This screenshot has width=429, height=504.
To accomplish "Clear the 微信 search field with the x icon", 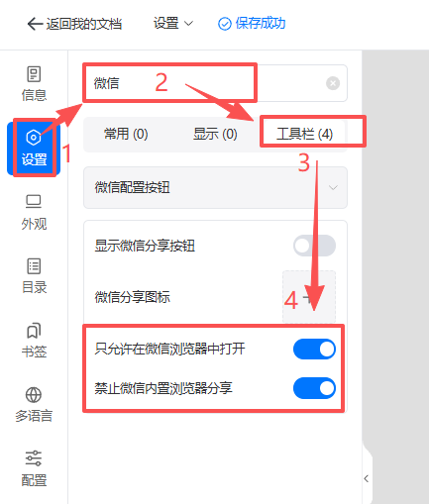I will 333,83.
